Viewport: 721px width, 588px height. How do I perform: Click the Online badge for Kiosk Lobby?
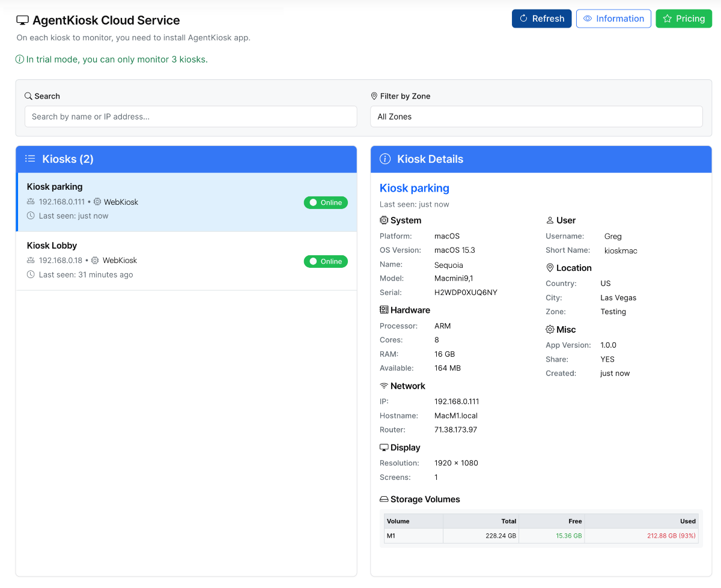pos(326,261)
